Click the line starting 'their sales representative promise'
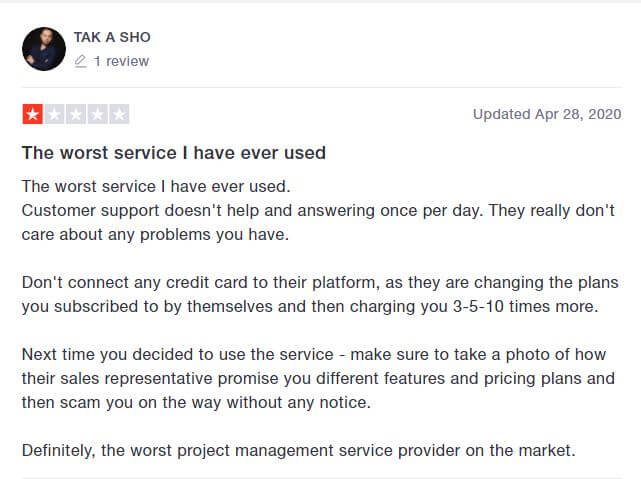This screenshot has width=641, height=479. pyautogui.click(x=318, y=379)
